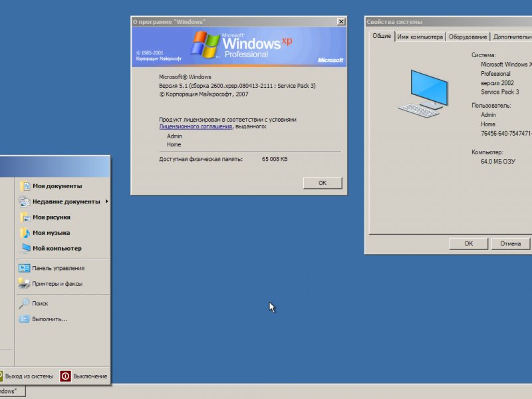Click the red Shutdown power icon
This screenshot has height=399, width=532.
point(65,376)
